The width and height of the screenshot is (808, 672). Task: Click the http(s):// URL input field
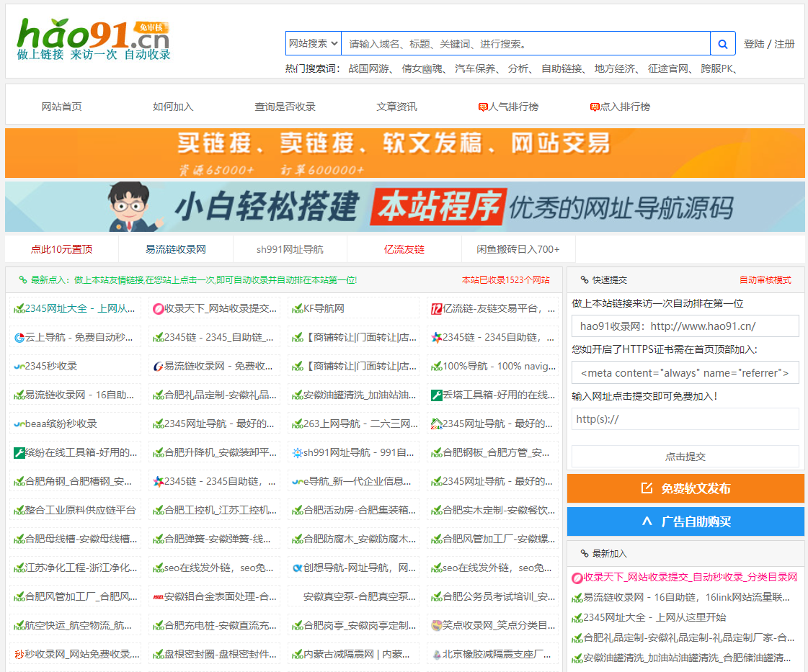click(685, 418)
